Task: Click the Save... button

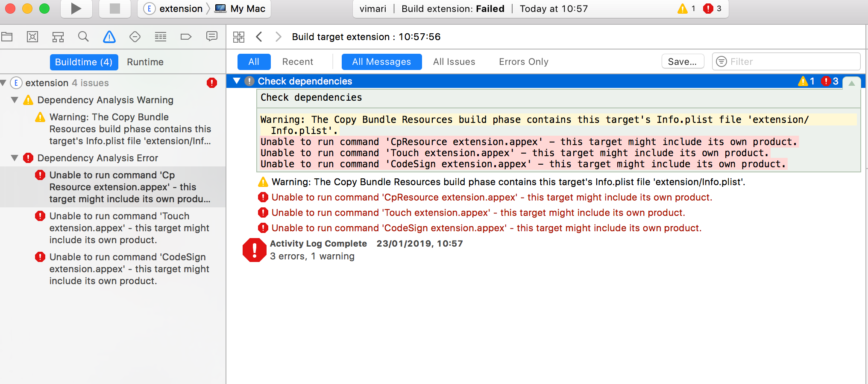Action: coord(682,61)
